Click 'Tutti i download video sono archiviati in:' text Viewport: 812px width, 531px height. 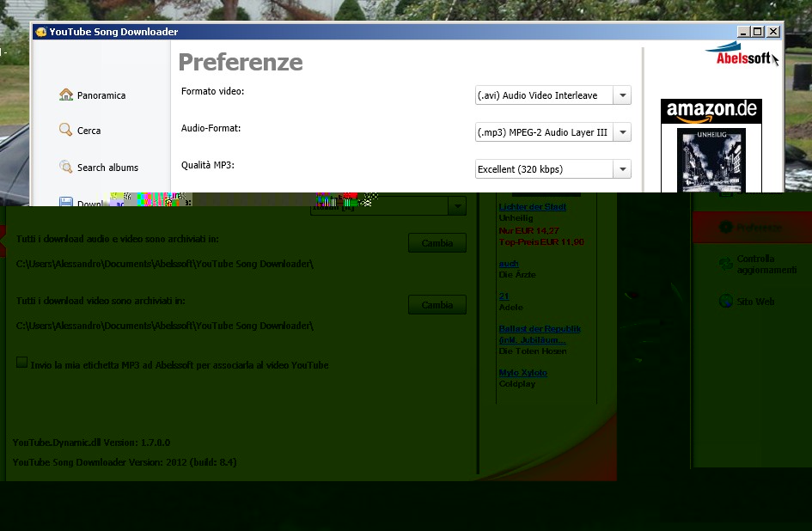coord(101,301)
